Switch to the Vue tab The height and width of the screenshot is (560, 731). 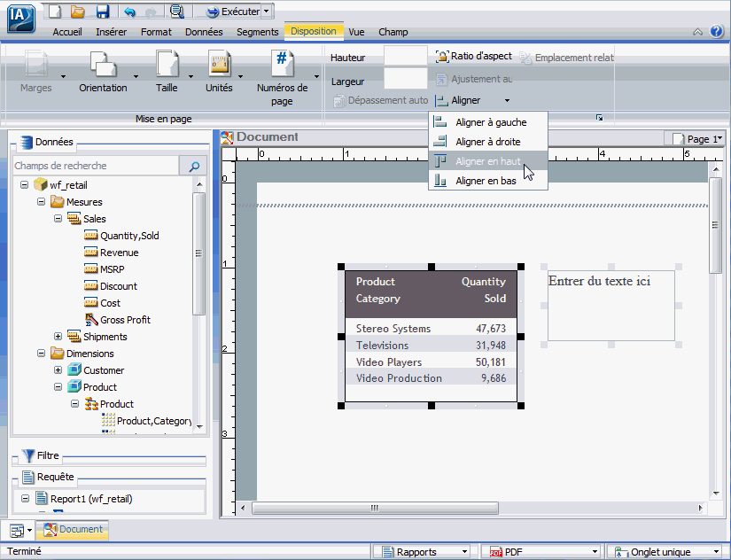coord(356,32)
